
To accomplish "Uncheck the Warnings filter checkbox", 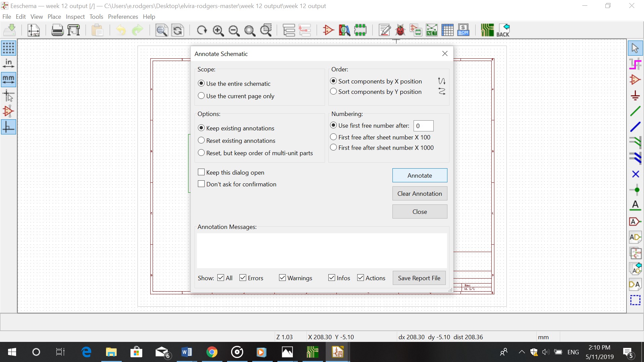I will click(282, 278).
